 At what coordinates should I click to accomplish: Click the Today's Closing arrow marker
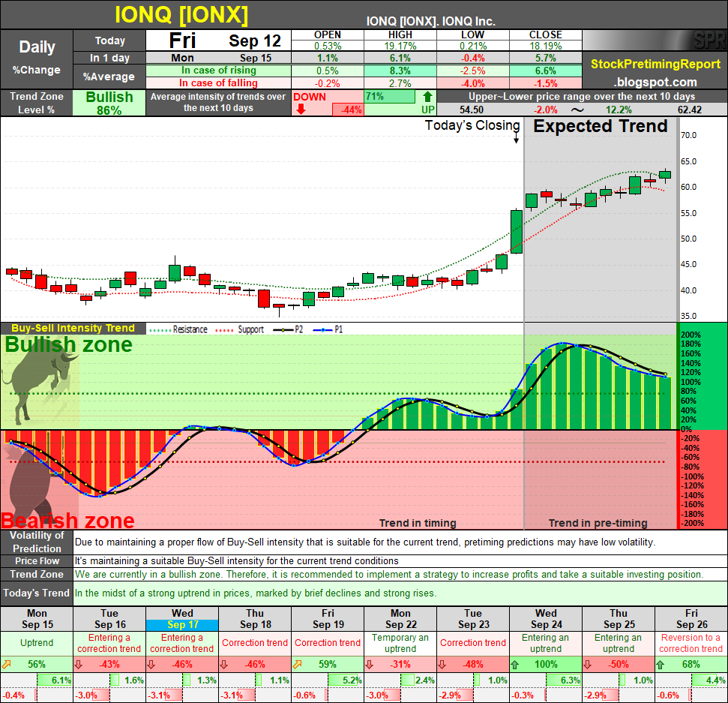click(517, 139)
